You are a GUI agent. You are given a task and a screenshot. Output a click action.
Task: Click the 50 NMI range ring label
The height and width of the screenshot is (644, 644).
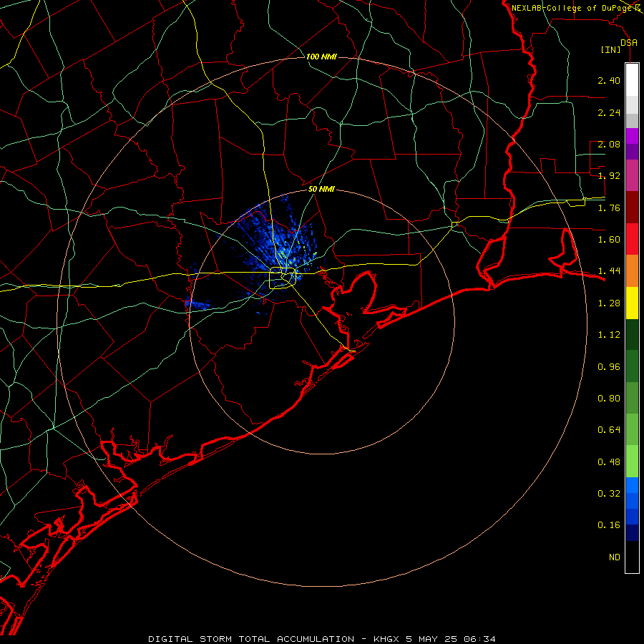(321, 190)
